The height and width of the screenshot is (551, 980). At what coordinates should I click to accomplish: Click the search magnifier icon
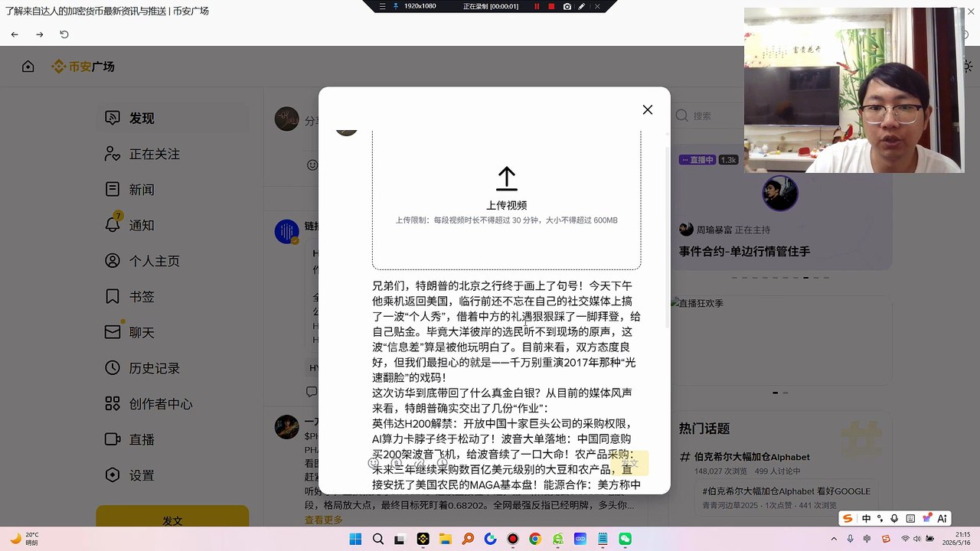pyautogui.click(x=681, y=116)
